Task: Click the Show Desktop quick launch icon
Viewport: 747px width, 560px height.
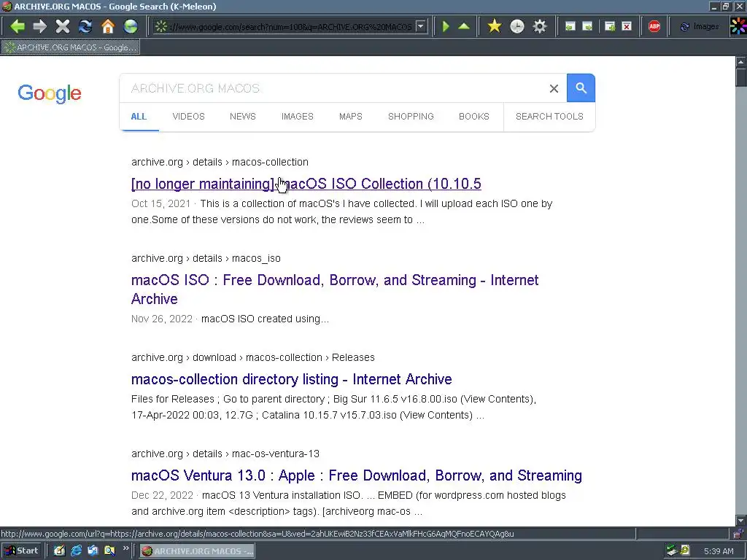Action: 93,551
